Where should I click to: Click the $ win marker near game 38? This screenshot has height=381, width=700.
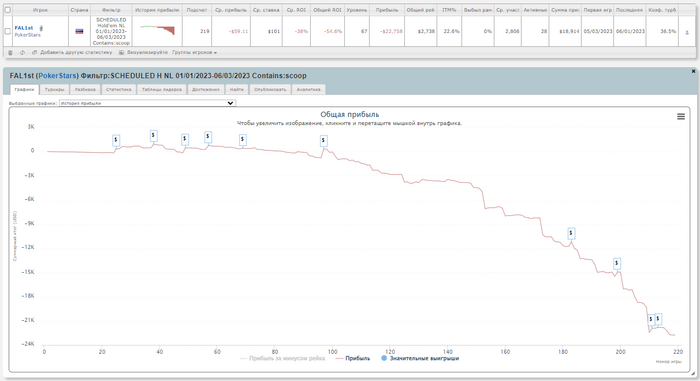154,135
